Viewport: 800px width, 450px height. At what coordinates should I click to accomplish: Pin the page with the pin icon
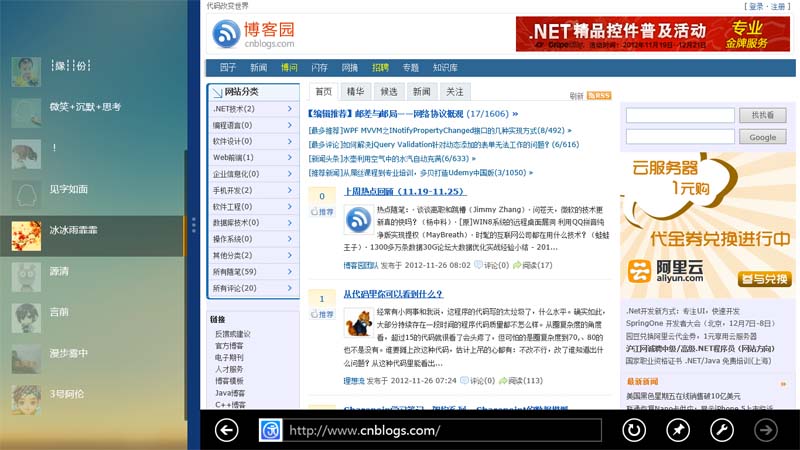678,430
